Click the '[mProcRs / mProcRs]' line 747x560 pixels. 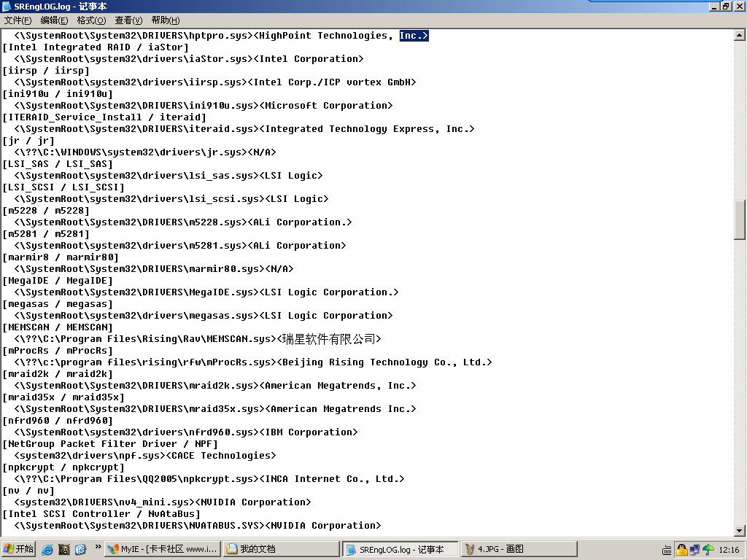tap(58, 351)
